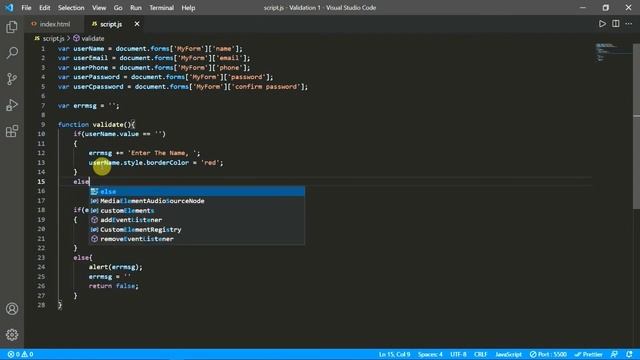Viewport: 640px width, 360px height.
Task: Click the feedback icon in status bar
Action: [x=614, y=354]
